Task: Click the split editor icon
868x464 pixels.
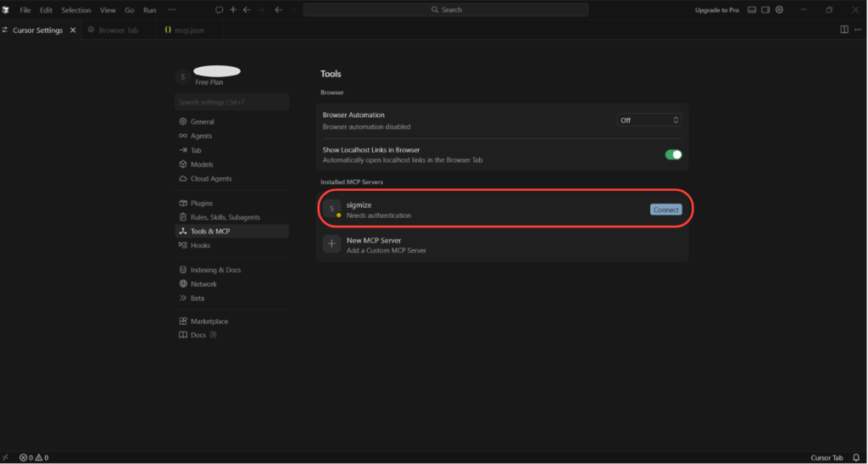Action: (x=844, y=30)
